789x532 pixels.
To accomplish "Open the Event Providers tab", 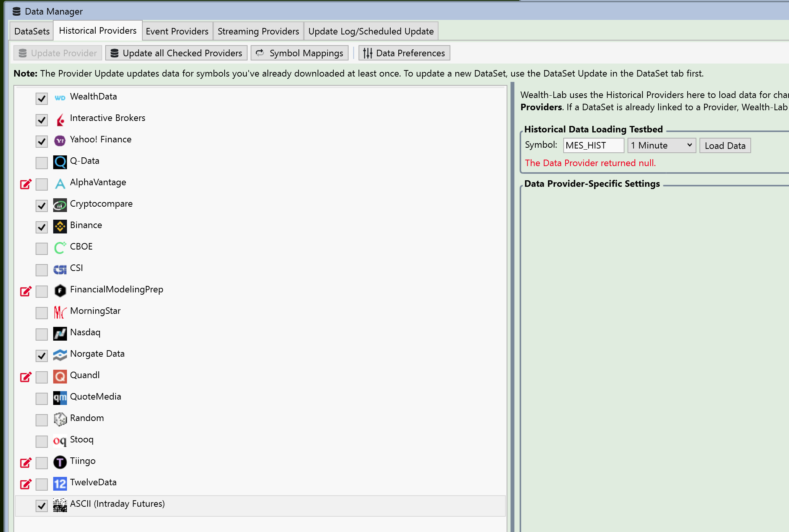I will [x=177, y=31].
